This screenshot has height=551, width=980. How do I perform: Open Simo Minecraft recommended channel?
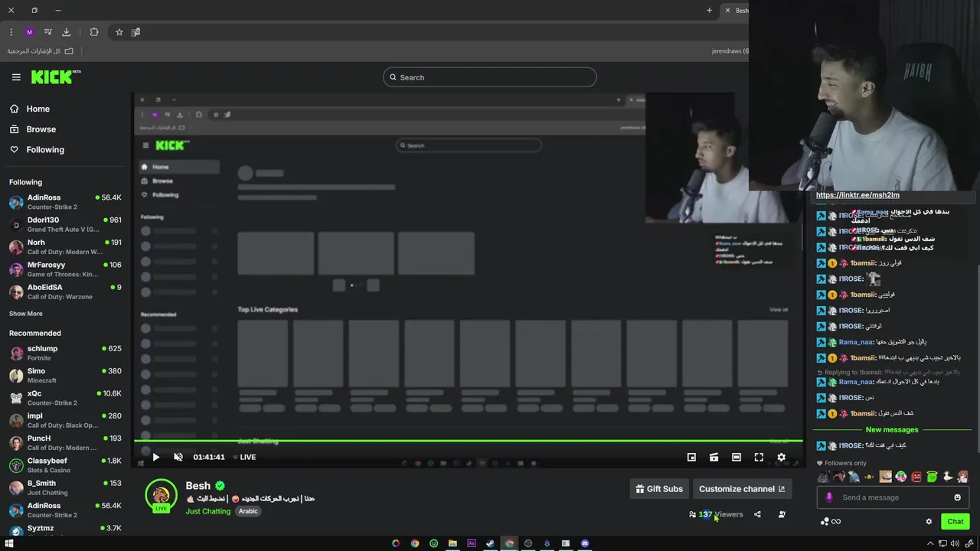pos(65,375)
